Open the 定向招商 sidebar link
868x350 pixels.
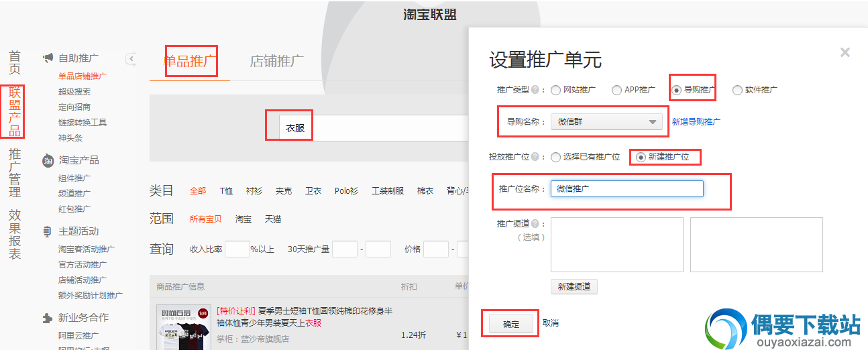coord(74,107)
